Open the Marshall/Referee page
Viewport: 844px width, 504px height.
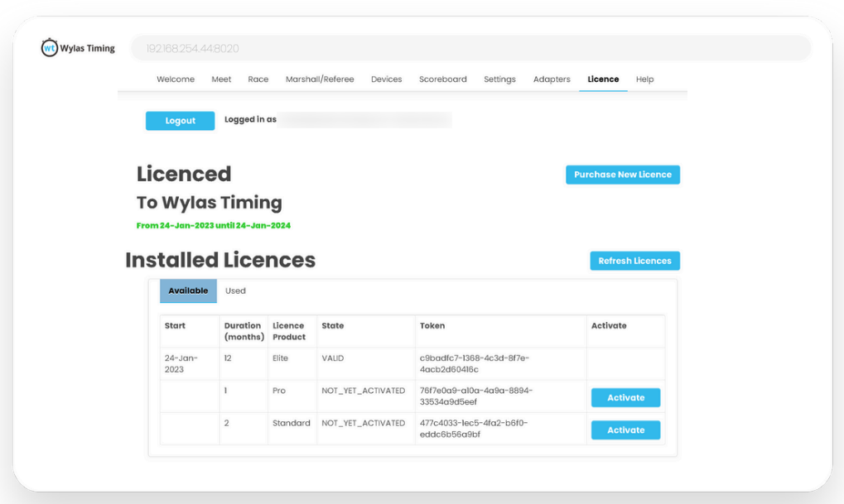click(320, 79)
